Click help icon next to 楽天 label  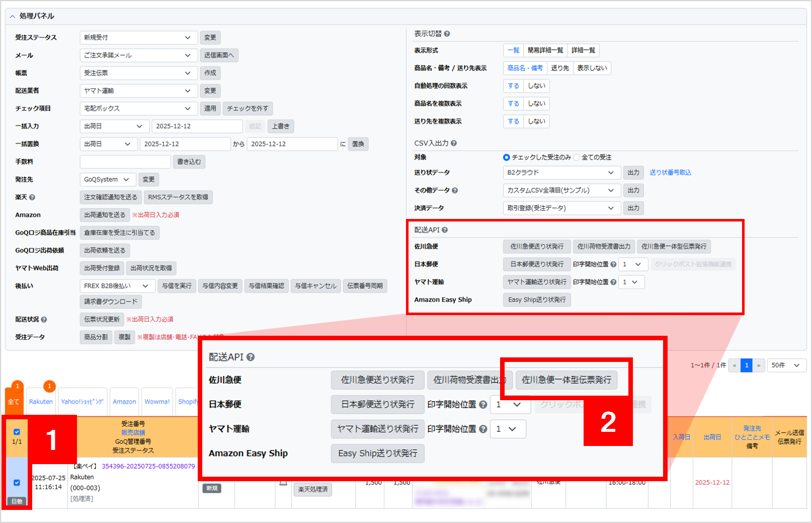[32, 197]
